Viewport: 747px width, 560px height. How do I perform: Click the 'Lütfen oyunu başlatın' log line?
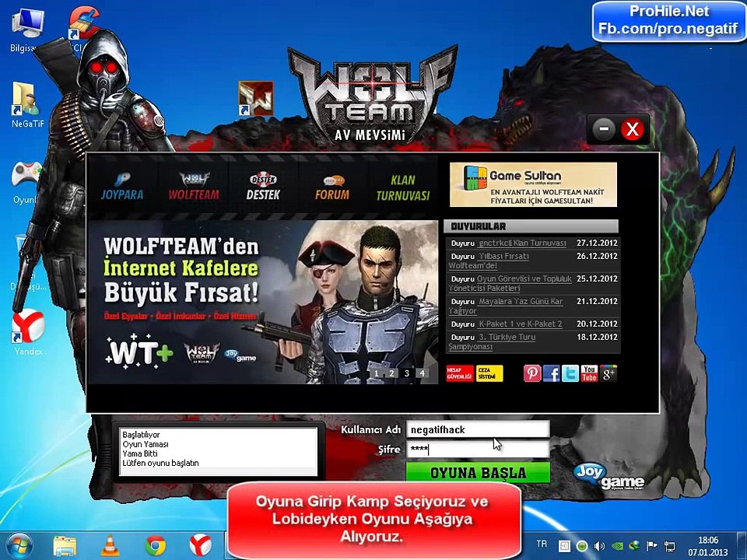[x=160, y=463]
